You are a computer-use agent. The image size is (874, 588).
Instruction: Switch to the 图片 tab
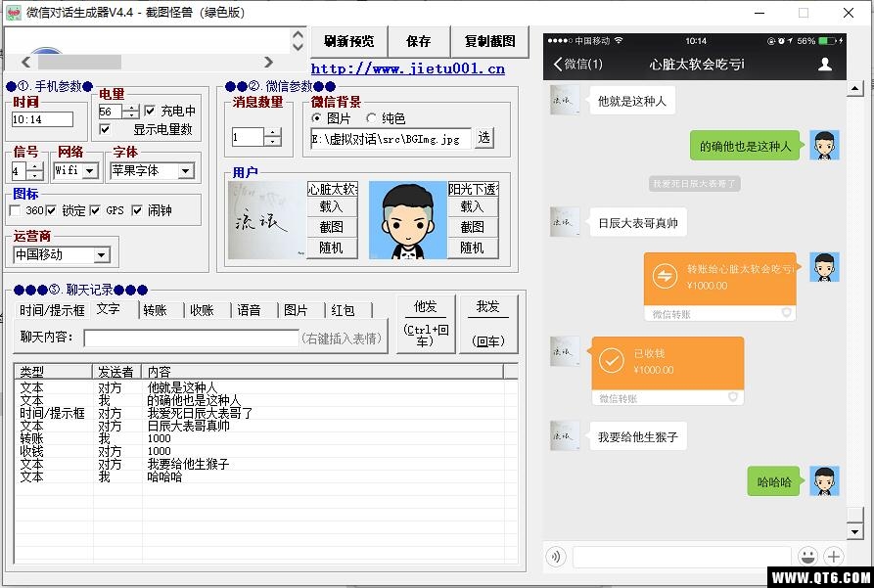[x=296, y=310]
